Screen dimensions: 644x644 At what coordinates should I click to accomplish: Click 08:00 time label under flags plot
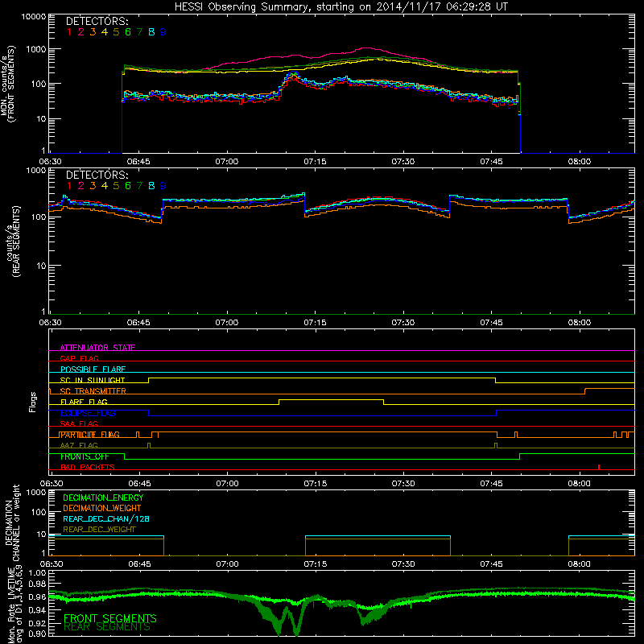pyautogui.click(x=579, y=484)
